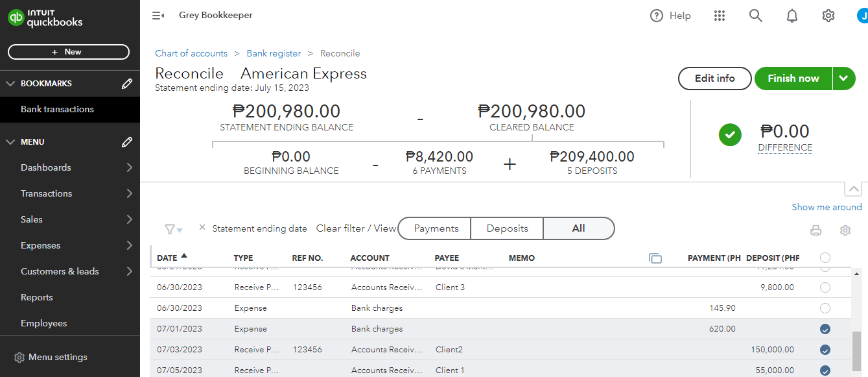The image size is (868, 377).
Task: Edit bookmarks with the pencil icon
Action: tap(127, 84)
